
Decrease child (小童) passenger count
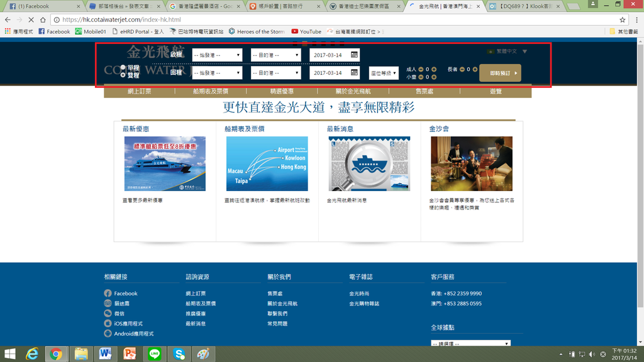click(421, 77)
